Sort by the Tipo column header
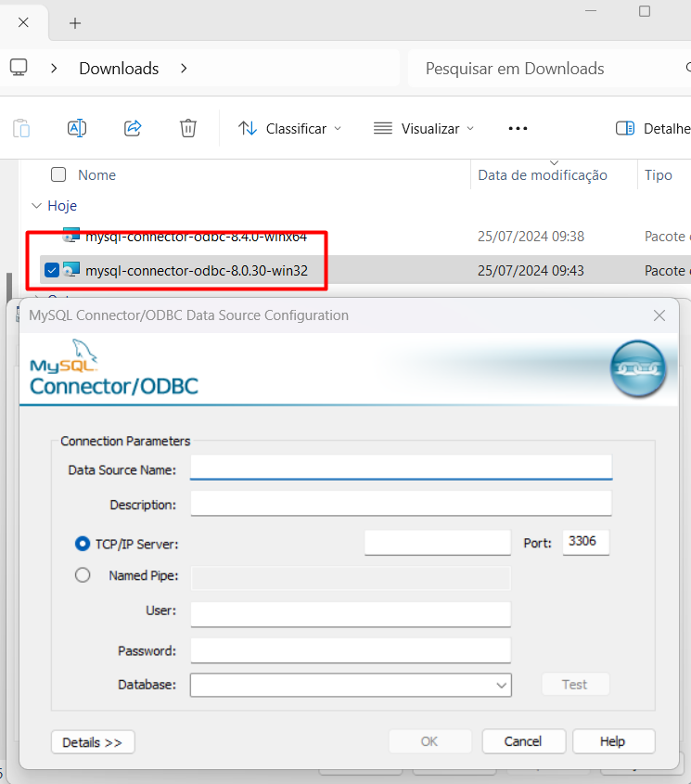Image resolution: width=691 pixels, height=784 pixels. (x=658, y=175)
